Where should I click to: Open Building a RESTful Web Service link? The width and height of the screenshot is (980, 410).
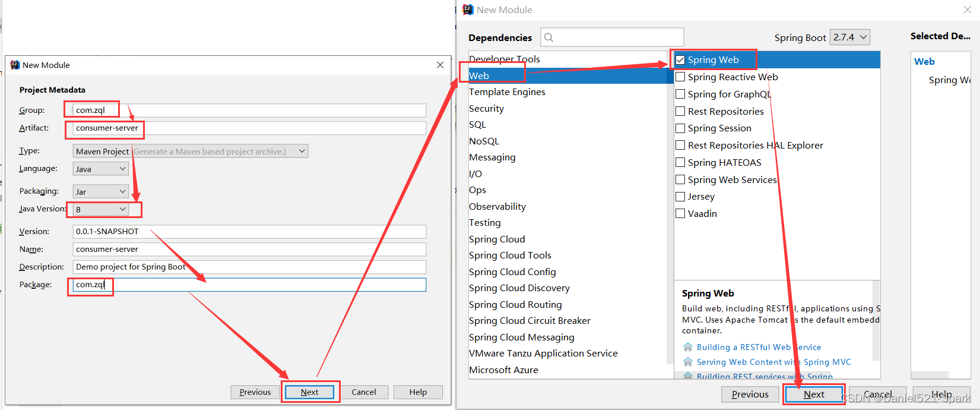click(x=759, y=347)
